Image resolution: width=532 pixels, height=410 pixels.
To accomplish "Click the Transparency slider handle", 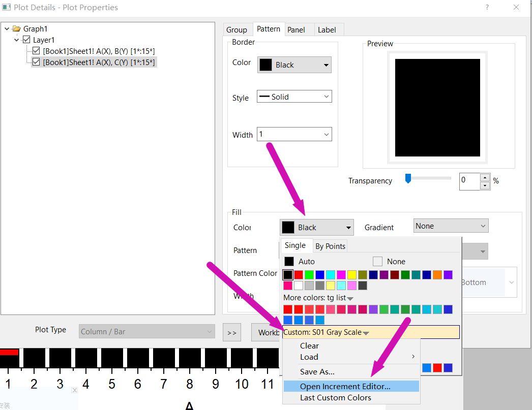I will coord(408,178).
